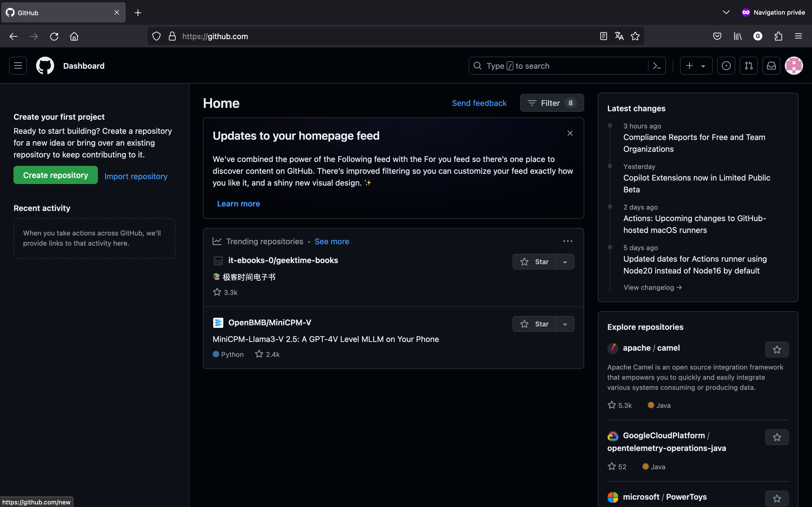Click the GitHub Octocat logo
812x507 pixels.
[x=45, y=66]
